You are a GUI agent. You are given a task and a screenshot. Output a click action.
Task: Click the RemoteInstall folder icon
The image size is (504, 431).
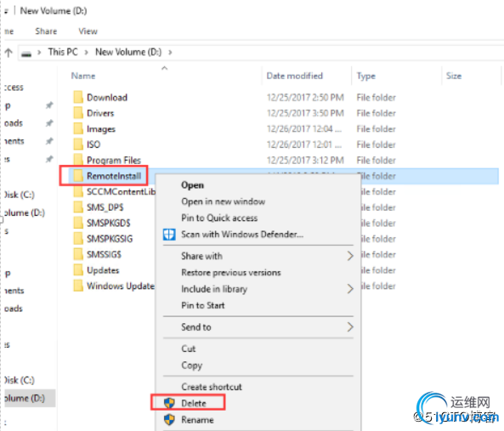[78, 175]
